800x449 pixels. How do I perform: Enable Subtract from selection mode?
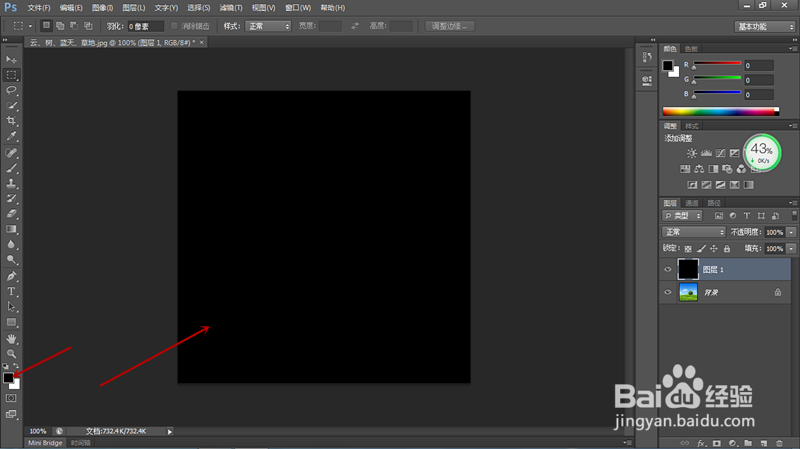[x=74, y=26]
